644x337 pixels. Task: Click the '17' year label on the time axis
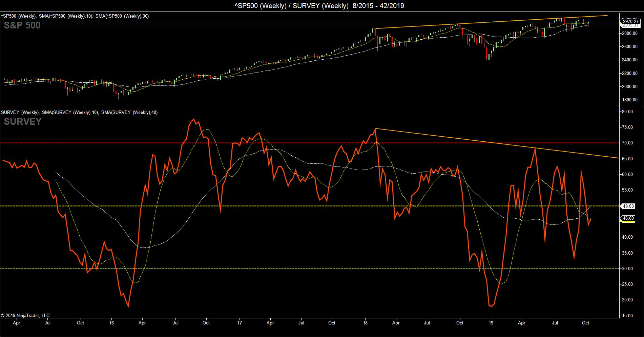pos(240,323)
